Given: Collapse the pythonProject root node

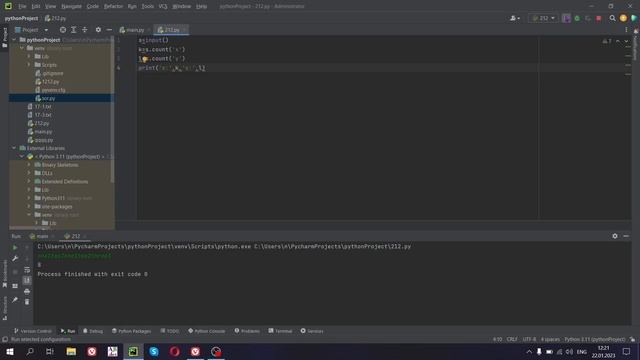Looking at the screenshot, I should tap(14, 40).
